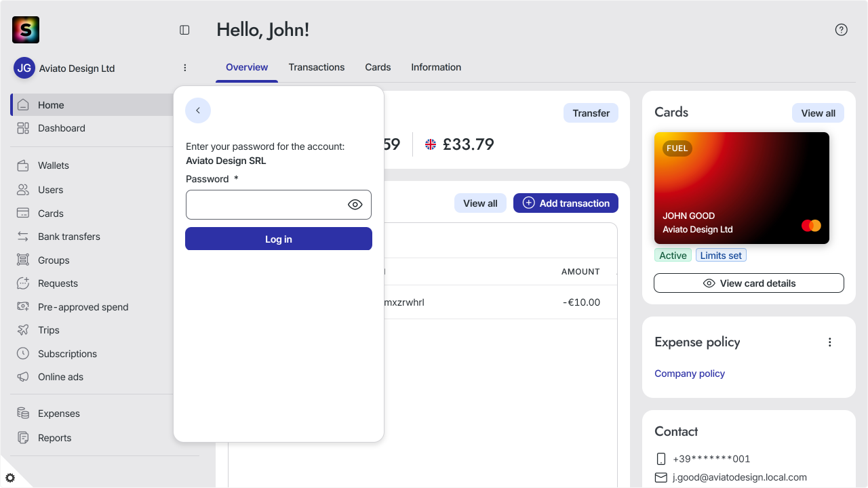Click View card details button
The width and height of the screenshot is (868, 488).
(x=749, y=283)
